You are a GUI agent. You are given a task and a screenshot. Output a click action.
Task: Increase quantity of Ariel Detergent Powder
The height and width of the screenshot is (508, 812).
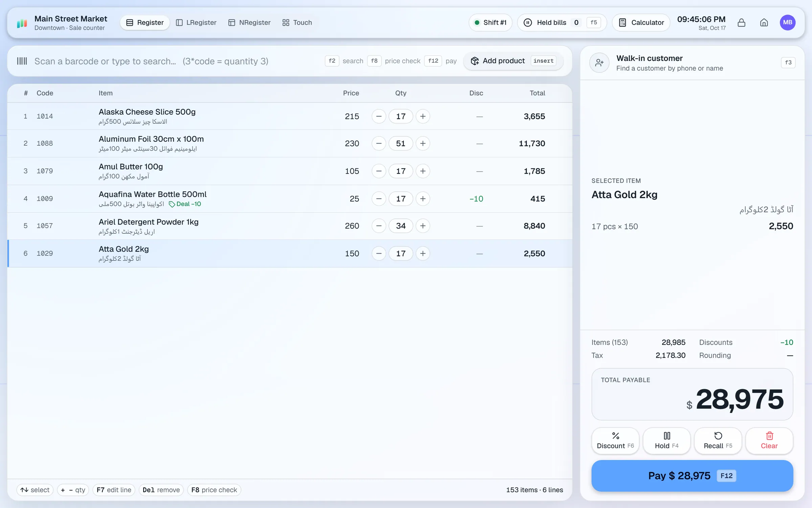tap(423, 226)
